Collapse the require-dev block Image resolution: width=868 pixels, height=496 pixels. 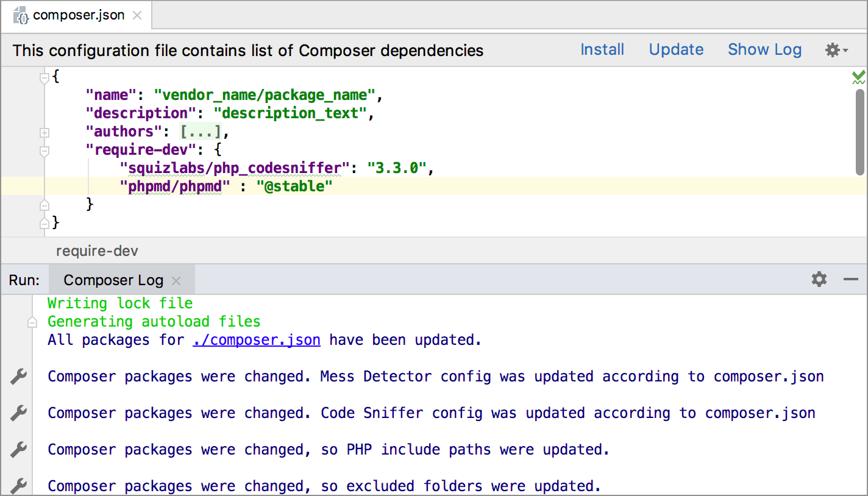click(44, 151)
